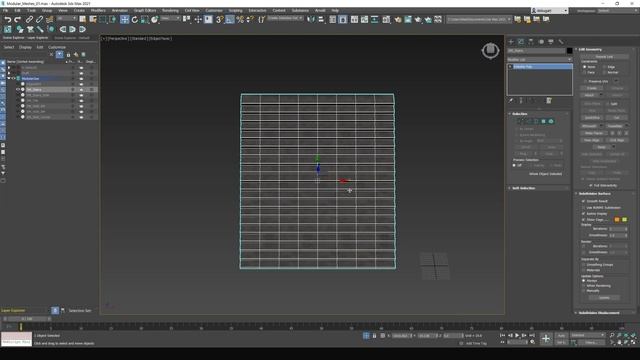Viewport: 640px width, 360px height.
Task: Click the Redo arrow in the main toolbar
Action: tap(18, 19)
